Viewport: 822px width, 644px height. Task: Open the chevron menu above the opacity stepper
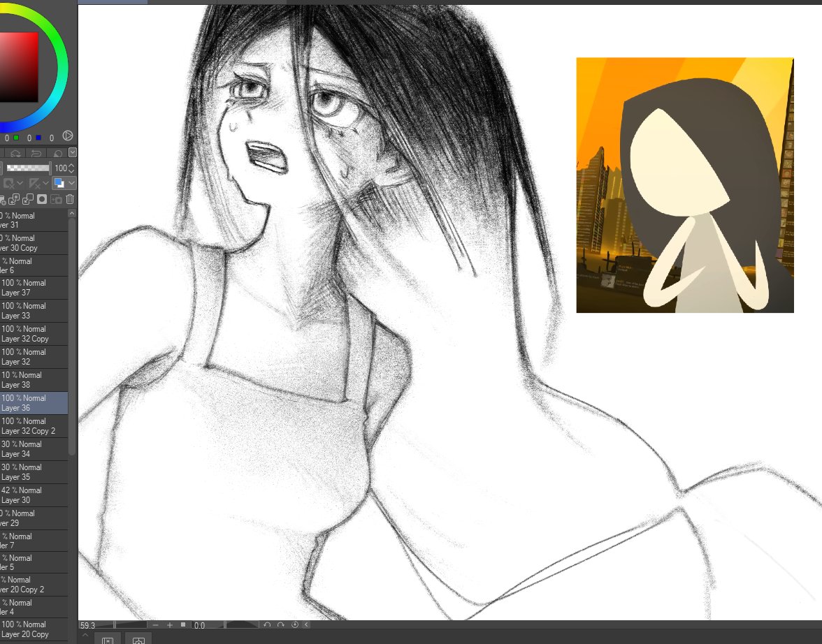[73, 152]
